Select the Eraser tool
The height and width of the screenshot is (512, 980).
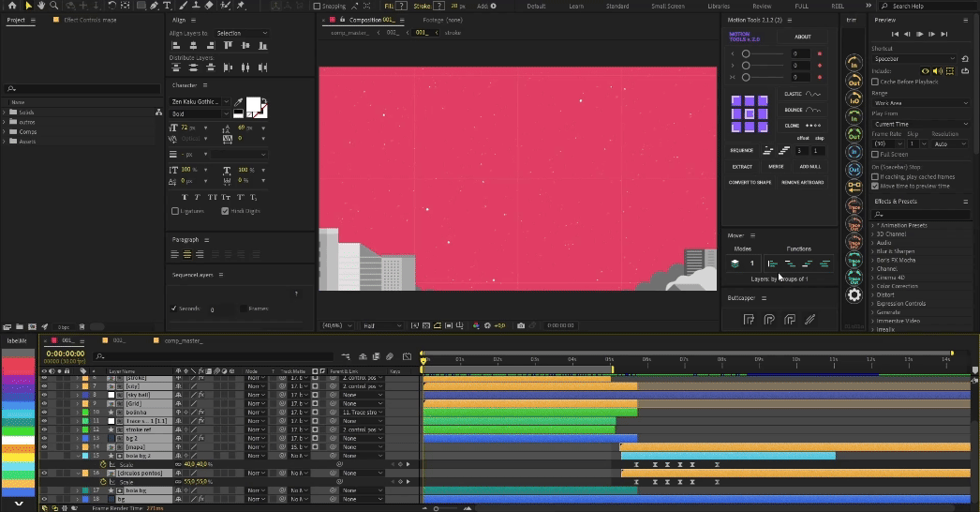click(209, 6)
